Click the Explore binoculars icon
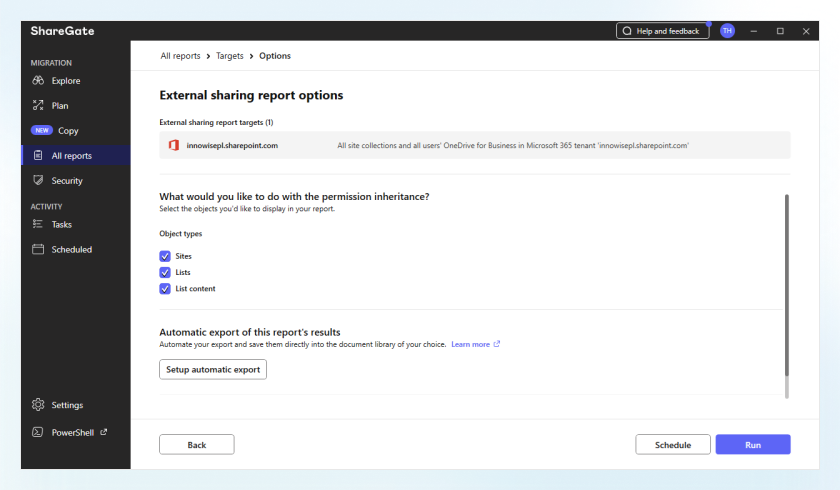Viewport: 840px width, 490px height. (x=38, y=81)
